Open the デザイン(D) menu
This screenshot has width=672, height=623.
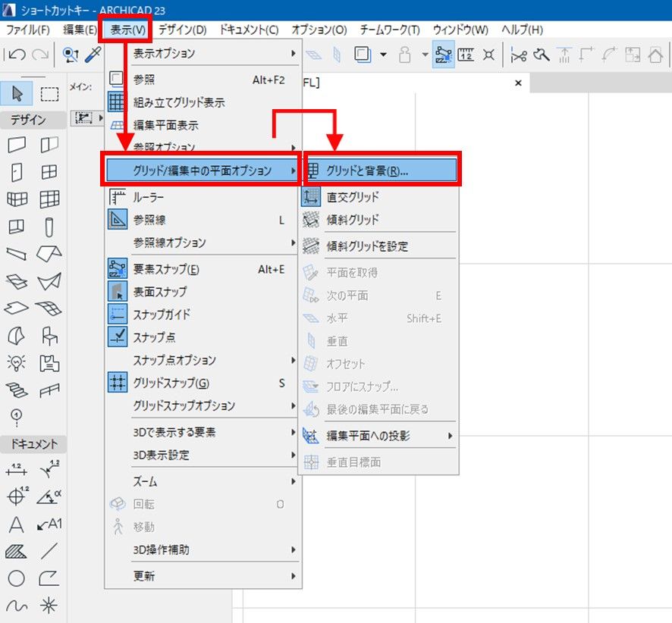(x=182, y=30)
